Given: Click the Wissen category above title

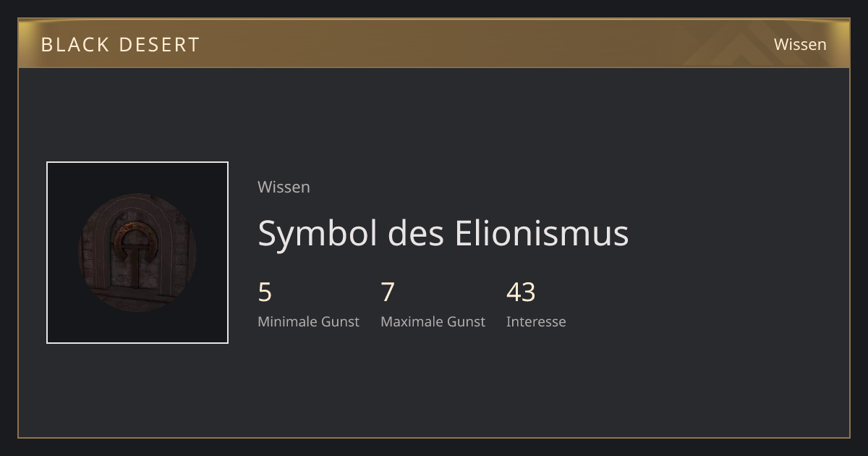Looking at the screenshot, I should [x=284, y=187].
